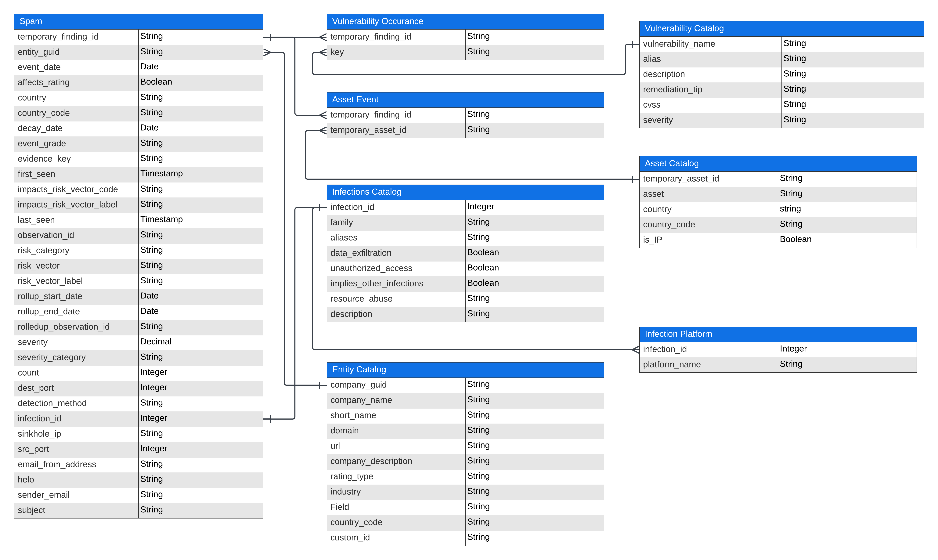
Task: Select the remediation_tip row in Vulnerability Catalog
Action: (672, 90)
